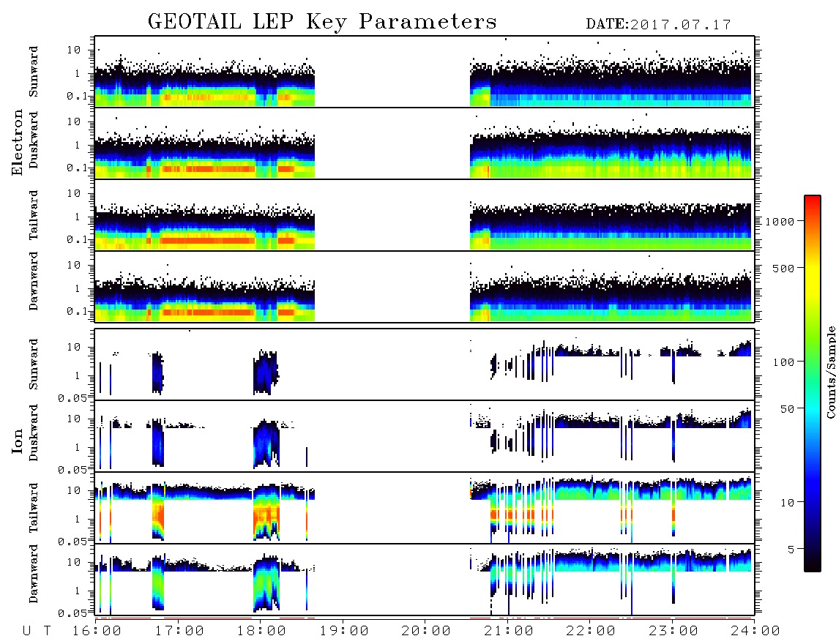The width and height of the screenshot is (836, 644).
Task: Click the "16:00" time tick label
Action: point(97,632)
